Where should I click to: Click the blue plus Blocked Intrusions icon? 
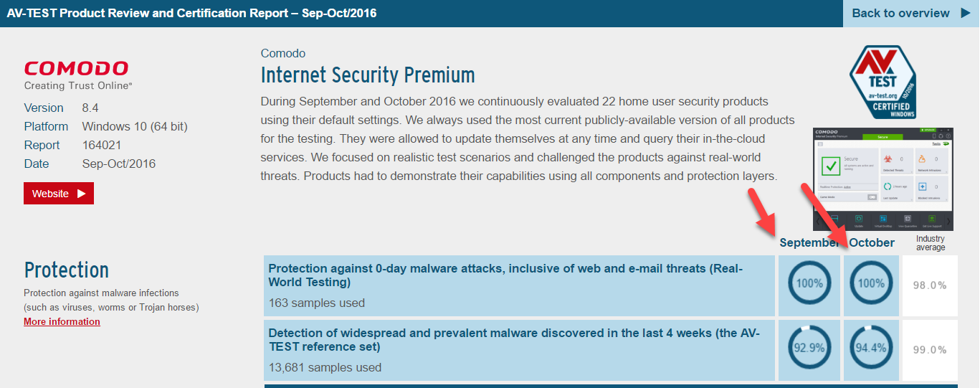click(922, 186)
